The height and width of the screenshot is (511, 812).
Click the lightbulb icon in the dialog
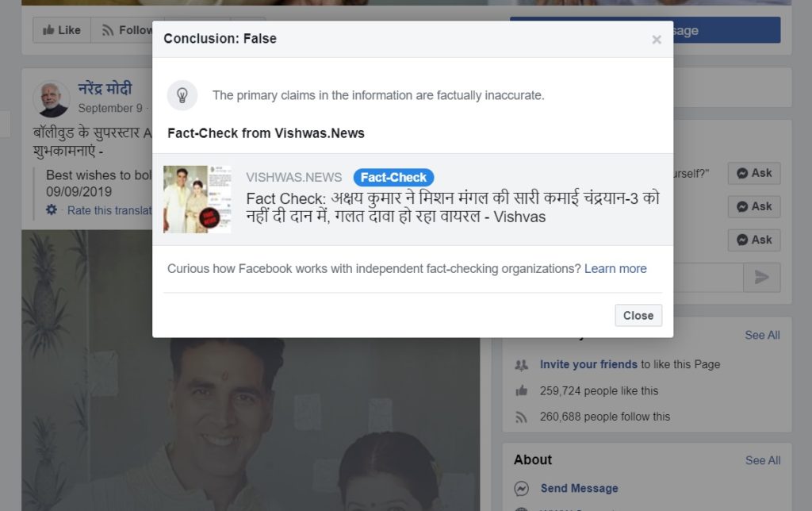point(182,95)
